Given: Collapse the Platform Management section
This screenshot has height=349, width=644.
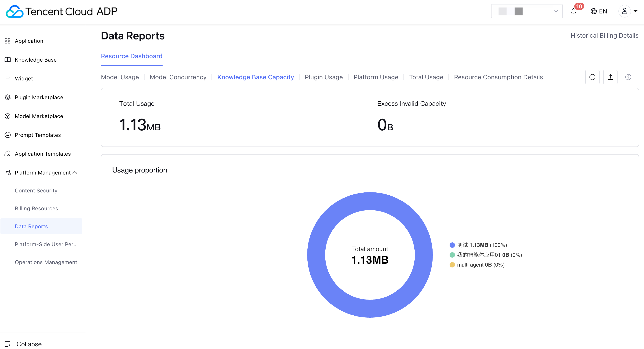Looking at the screenshot, I should coord(75,173).
